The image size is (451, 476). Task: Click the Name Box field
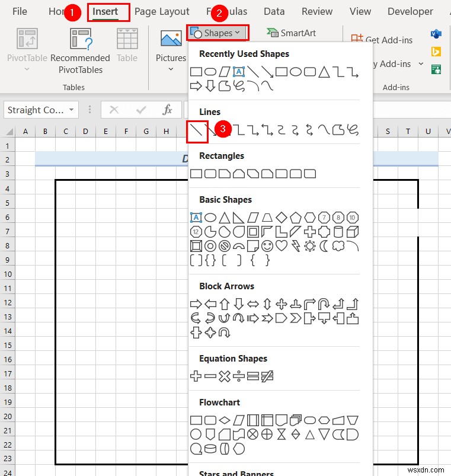click(x=36, y=110)
